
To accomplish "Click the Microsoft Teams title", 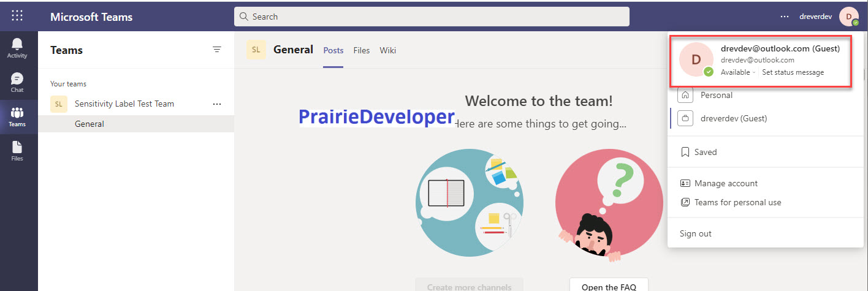I will point(91,17).
